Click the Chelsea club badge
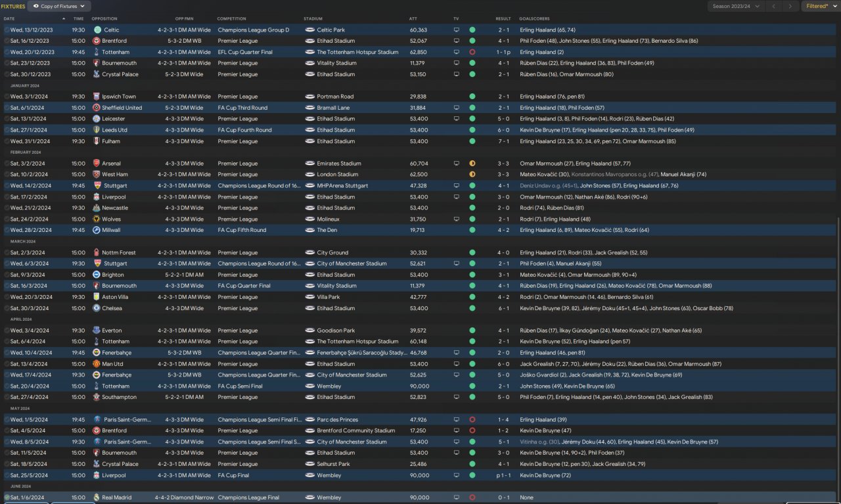 click(x=97, y=308)
